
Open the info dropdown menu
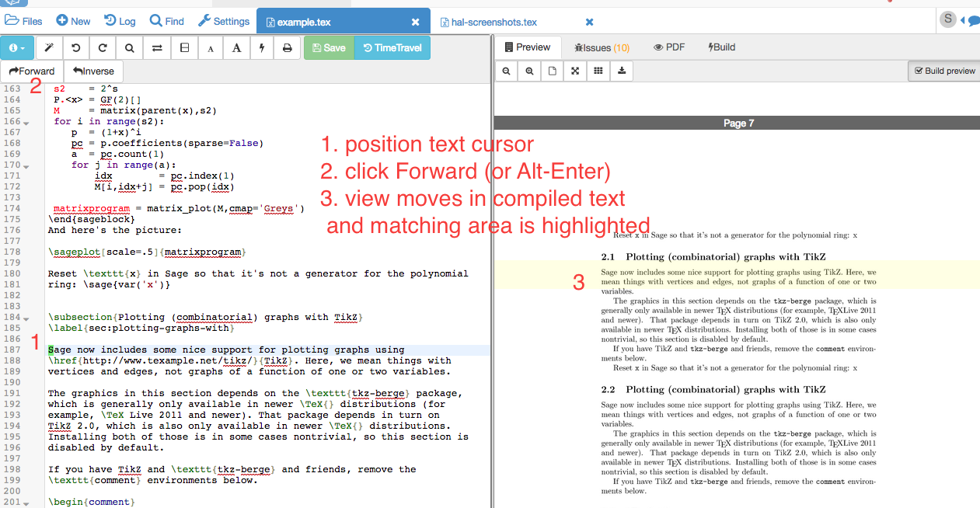[x=17, y=48]
